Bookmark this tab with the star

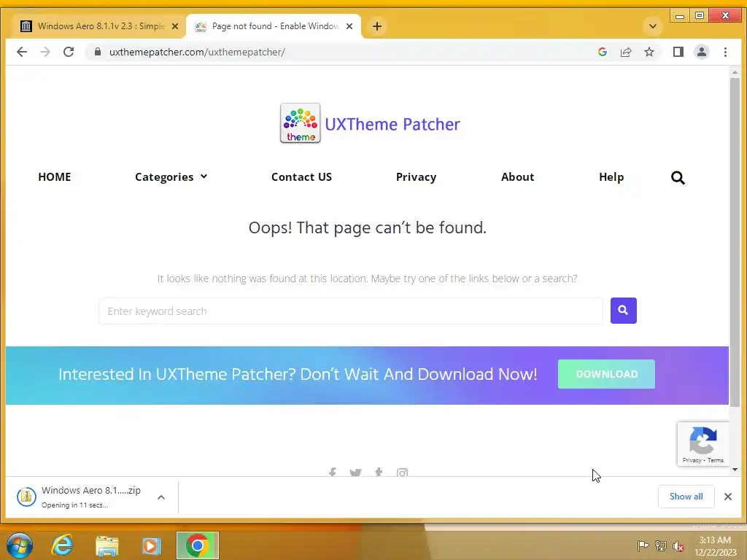649,52
